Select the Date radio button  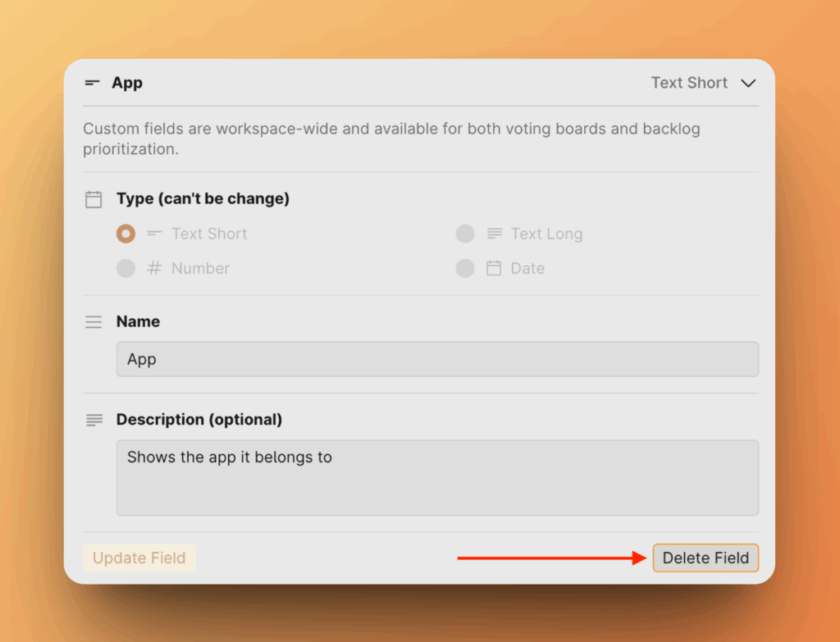(465, 268)
